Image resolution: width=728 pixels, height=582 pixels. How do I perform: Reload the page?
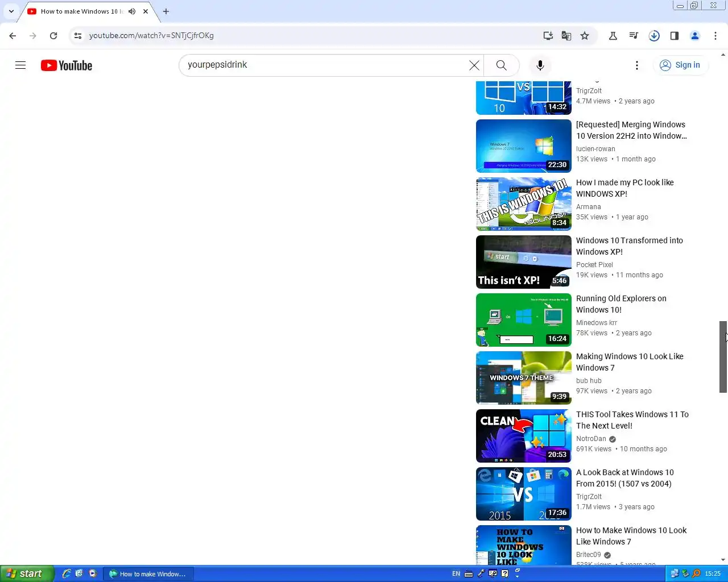coord(53,35)
